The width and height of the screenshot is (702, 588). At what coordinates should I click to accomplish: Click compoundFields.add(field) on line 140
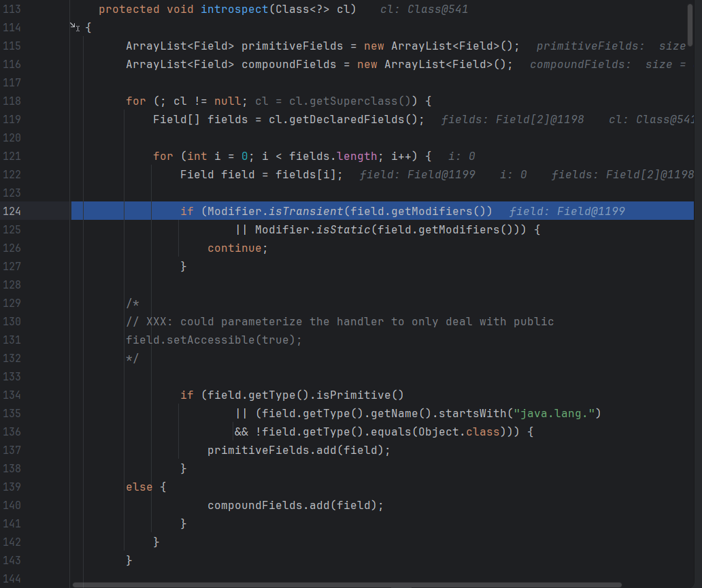295,505
